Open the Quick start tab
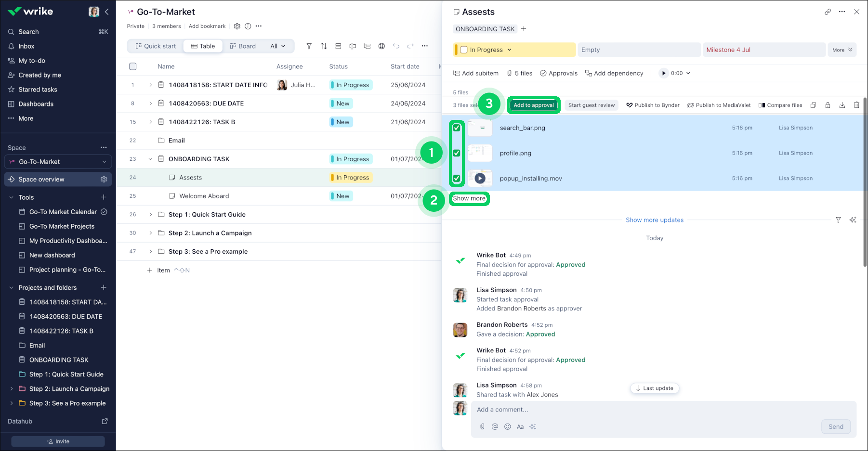The width and height of the screenshot is (868, 451). 156,46
